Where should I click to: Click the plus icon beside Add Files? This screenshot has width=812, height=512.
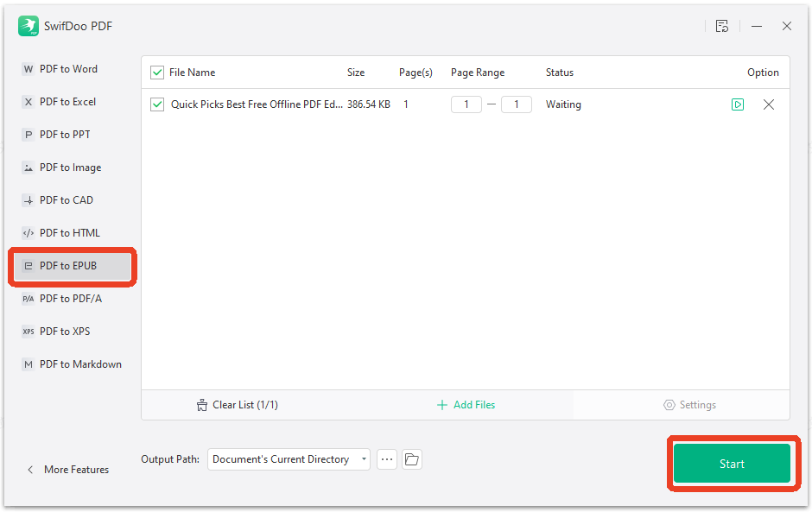(441, 405)
